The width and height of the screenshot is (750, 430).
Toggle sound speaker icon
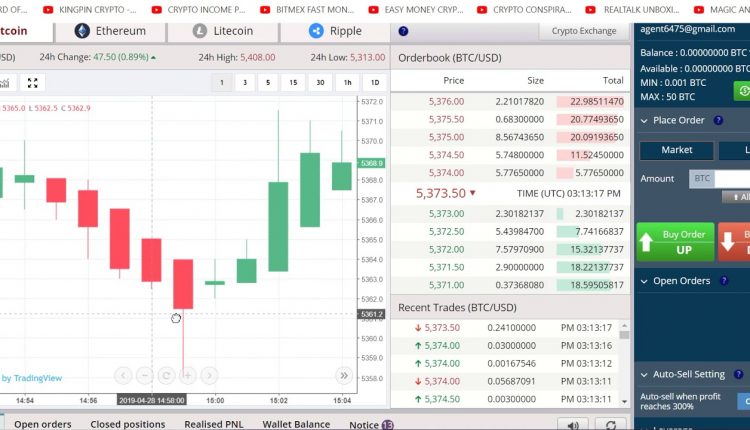[573, 424]
